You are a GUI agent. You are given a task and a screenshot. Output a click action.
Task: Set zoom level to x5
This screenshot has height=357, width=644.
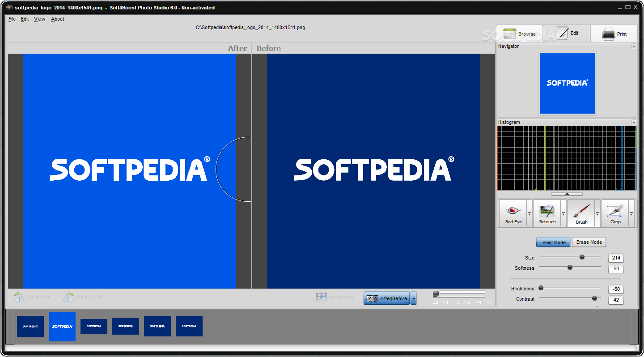(489, 302)
